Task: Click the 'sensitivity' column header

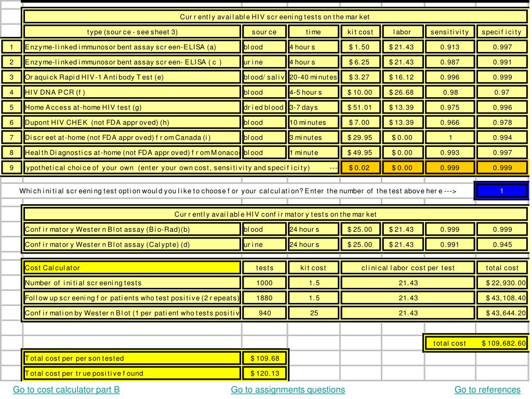Action: 449,32
